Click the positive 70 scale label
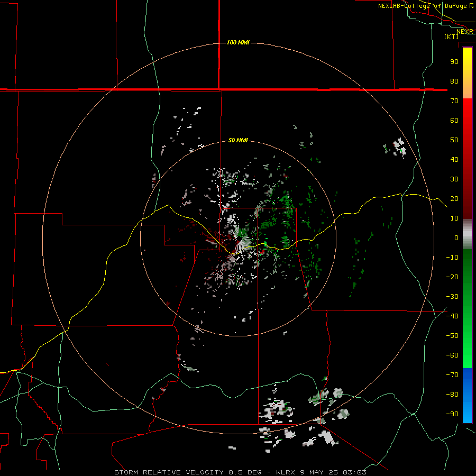 (x=454, y=101)
